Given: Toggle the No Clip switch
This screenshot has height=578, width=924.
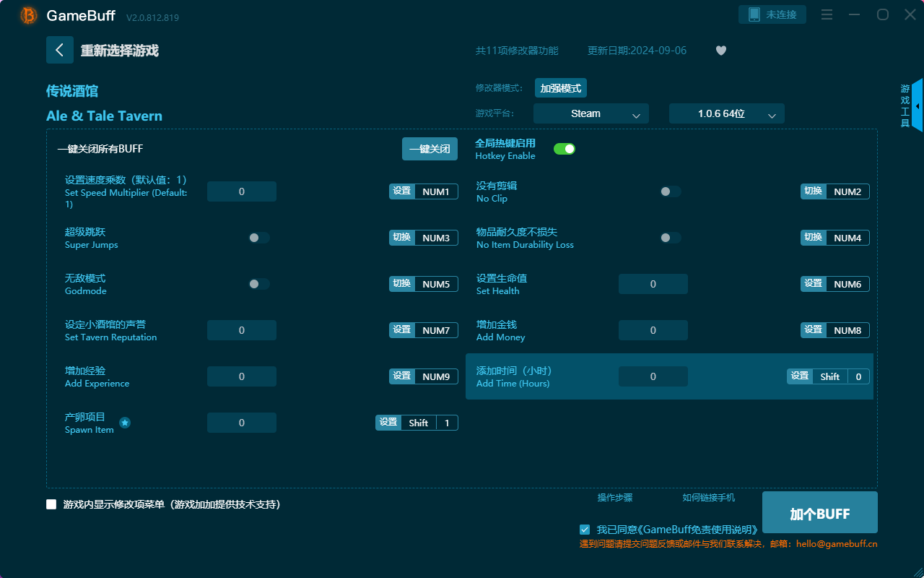Looking at the screenshot, I should pyautogui.click(x=671, y=191).
